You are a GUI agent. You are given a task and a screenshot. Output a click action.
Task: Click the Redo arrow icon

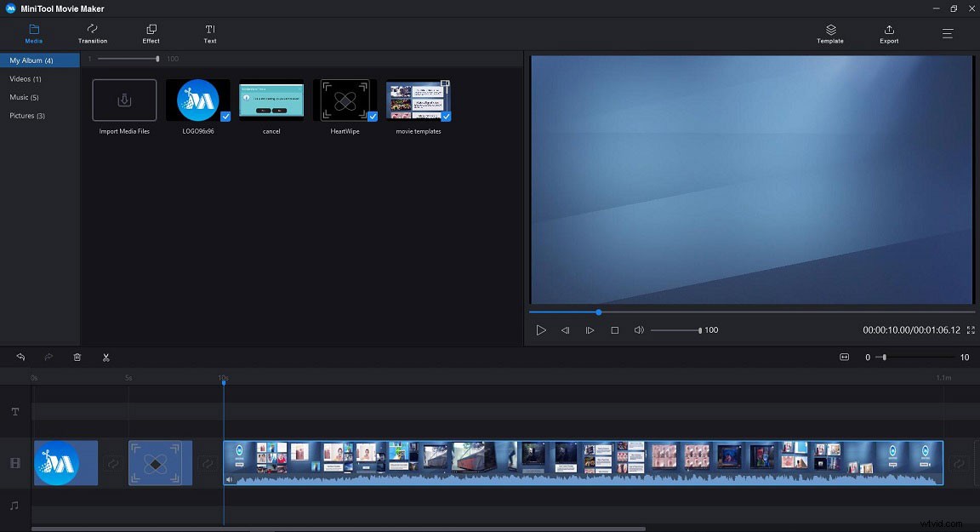tap(48, 357)
